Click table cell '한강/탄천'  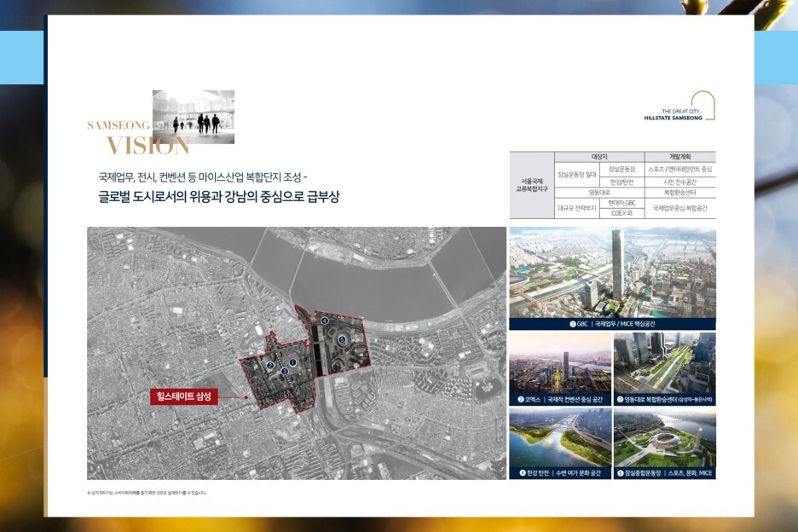tap(622, 182)
